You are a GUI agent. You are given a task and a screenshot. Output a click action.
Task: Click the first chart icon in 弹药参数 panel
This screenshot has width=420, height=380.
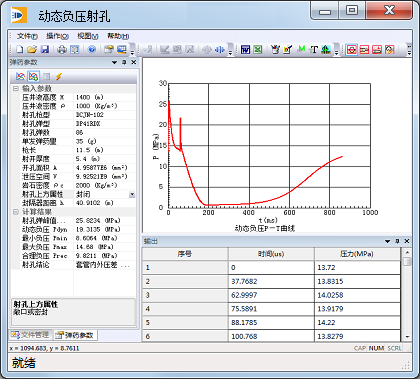click(x=20, y=77)
